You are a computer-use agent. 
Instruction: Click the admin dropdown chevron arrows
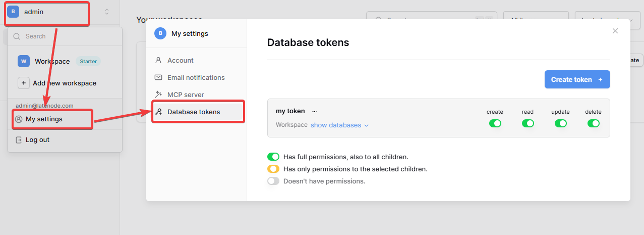coord(107,12)
